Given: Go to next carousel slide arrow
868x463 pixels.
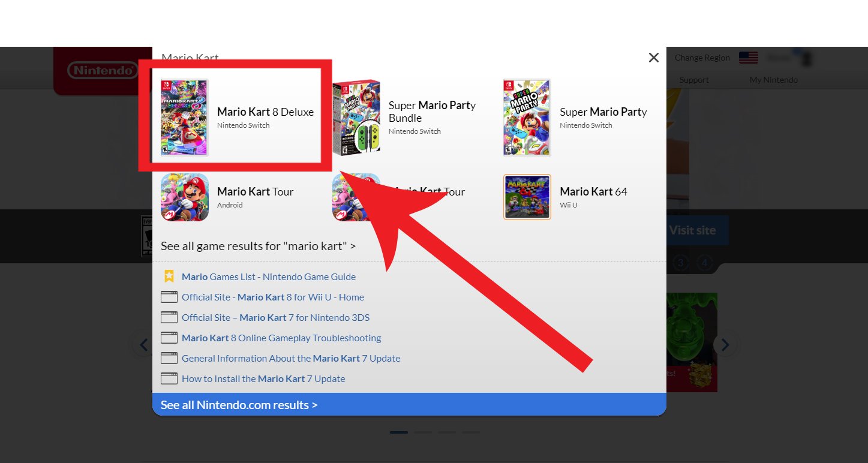Looking at the screenshot, I should coord(725,345).
